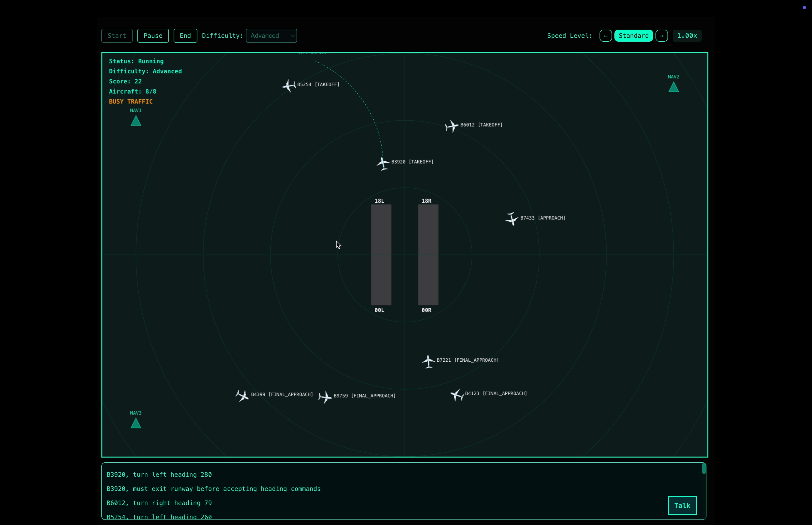Decrease speed level with left arrow
The image size is (812, 525).
click(605, 36)
